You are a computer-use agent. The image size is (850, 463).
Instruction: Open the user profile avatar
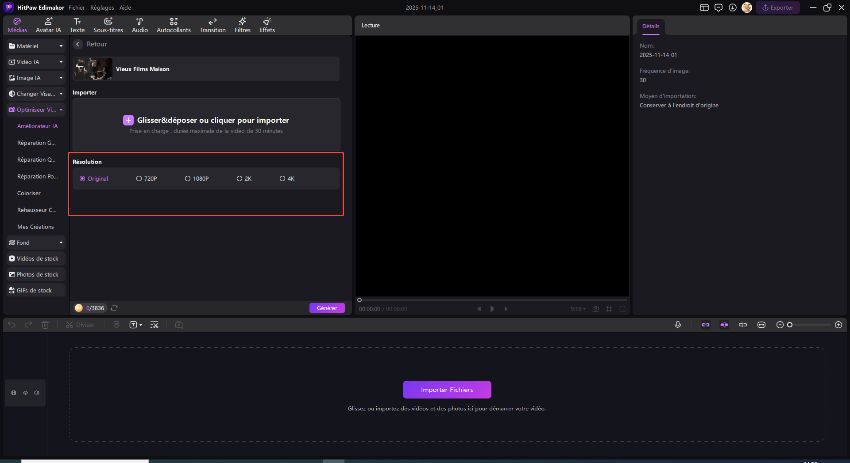tap(747, 8)
